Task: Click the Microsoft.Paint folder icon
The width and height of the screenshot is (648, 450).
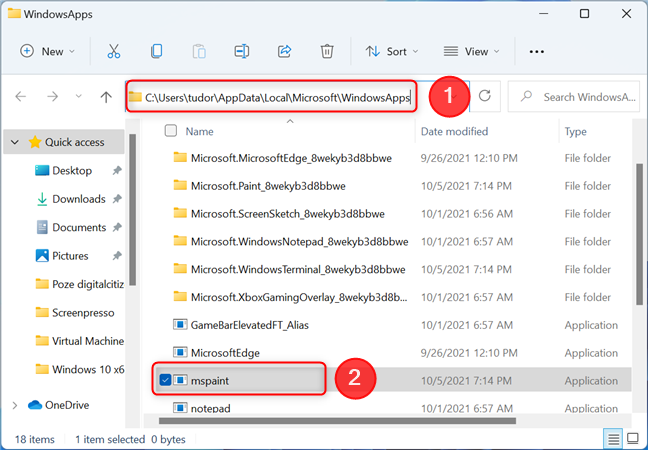Action: tap(180, 185)
